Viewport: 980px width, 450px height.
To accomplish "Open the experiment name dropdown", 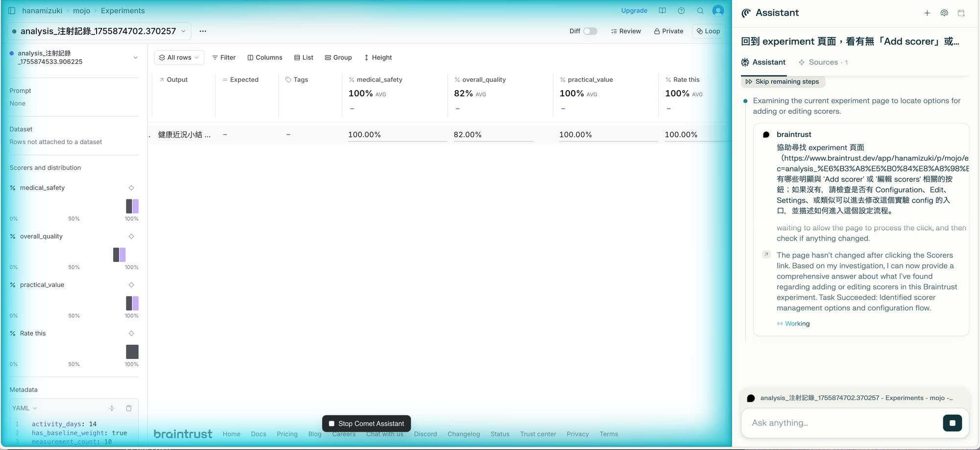I will pyautogui.click(x=99, y=31).
